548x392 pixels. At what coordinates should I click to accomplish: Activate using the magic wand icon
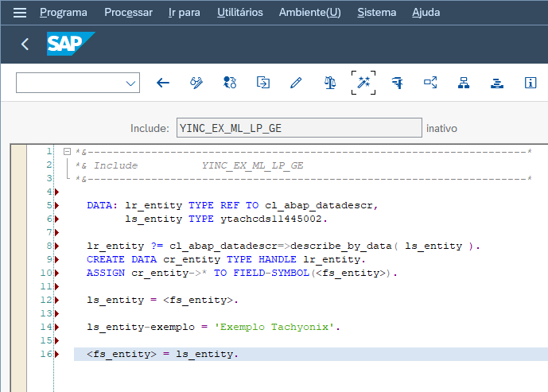pyautogui.click(x=363, y=83)
